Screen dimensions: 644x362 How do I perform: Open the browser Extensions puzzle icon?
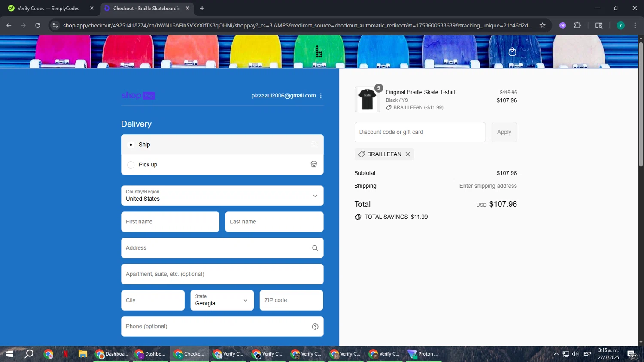pyautogui.click(x=577, y=25)
